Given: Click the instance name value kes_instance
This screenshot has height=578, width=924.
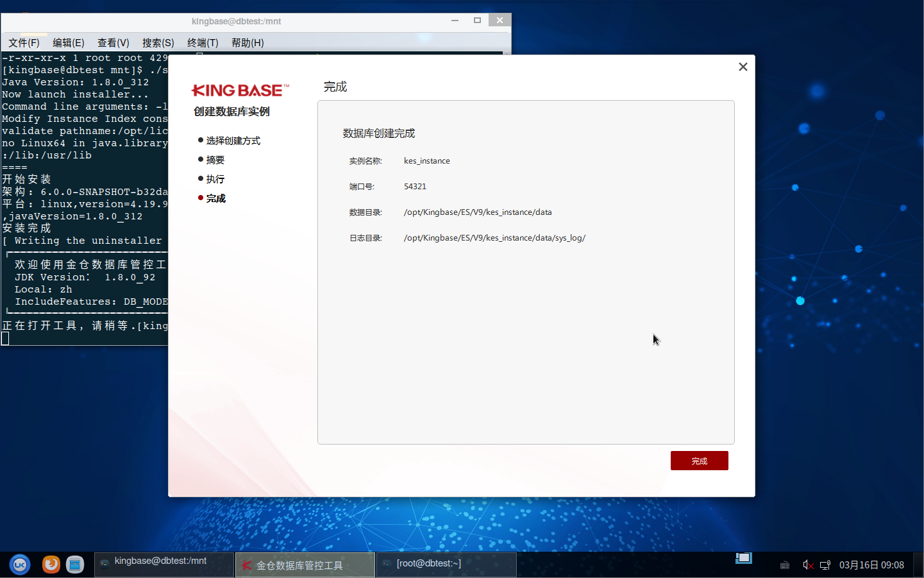Looking at the screenshot, I should pos(427,161).
